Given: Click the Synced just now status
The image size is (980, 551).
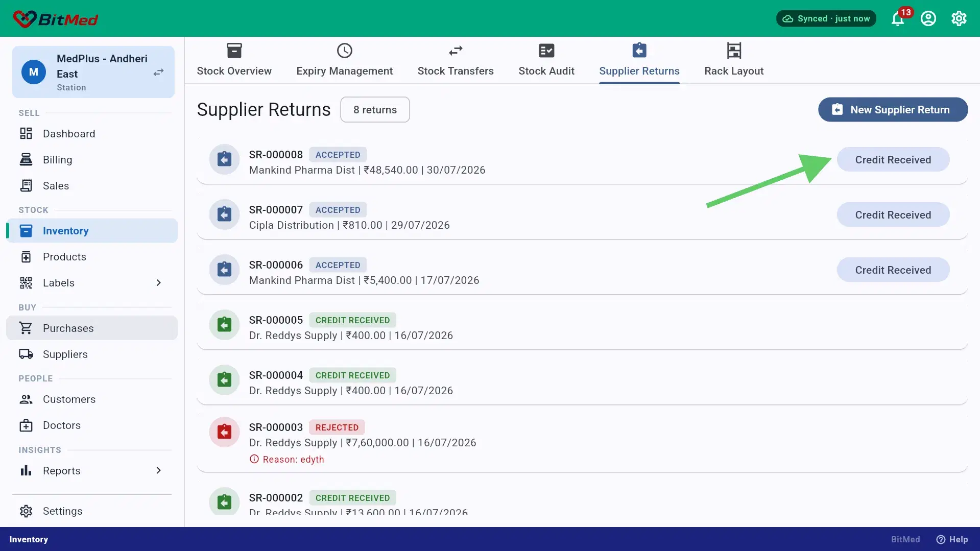Looking at the screenshot, I should click(x=826, y=18).
